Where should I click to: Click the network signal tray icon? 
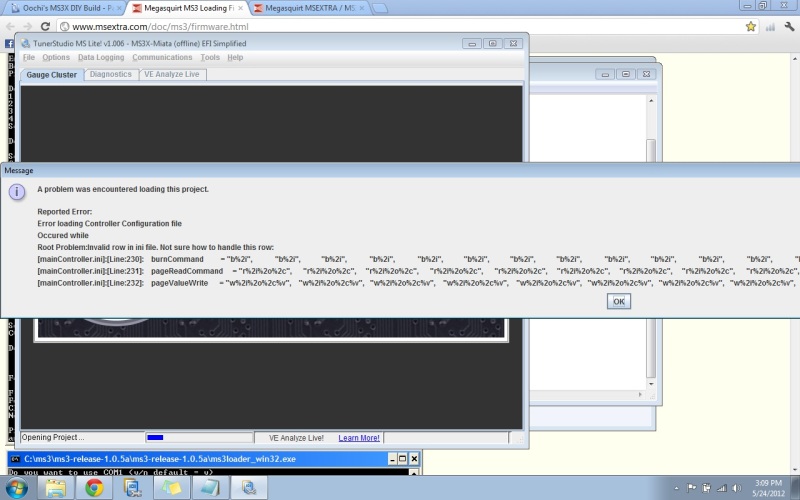click(721, 488)
